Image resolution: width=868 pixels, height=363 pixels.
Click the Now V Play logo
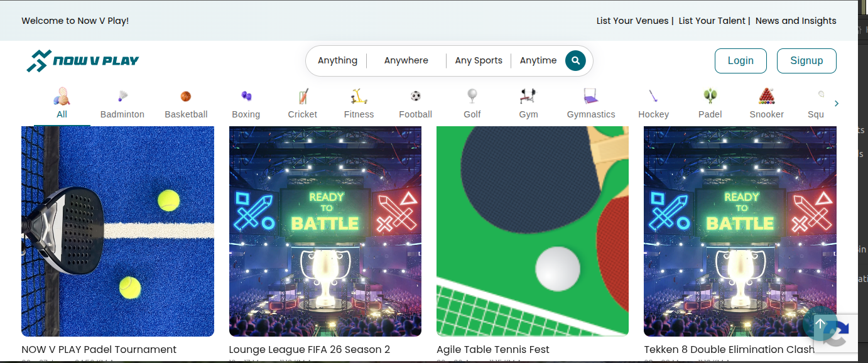(83, 61)
